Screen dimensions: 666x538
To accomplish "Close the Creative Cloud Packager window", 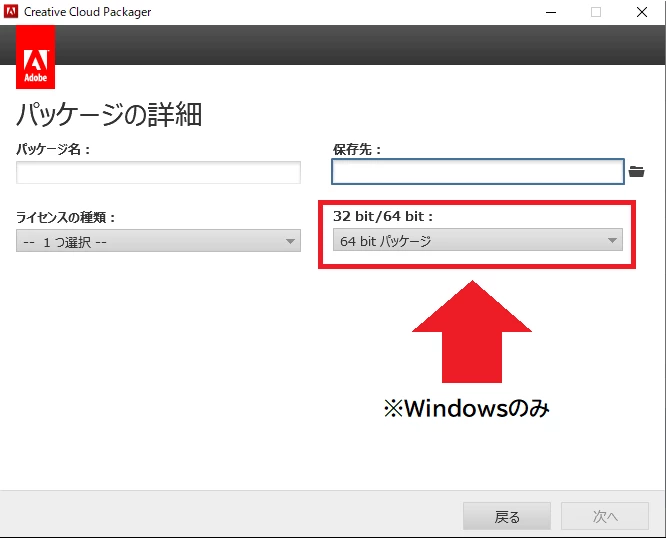I will [642, 12].
